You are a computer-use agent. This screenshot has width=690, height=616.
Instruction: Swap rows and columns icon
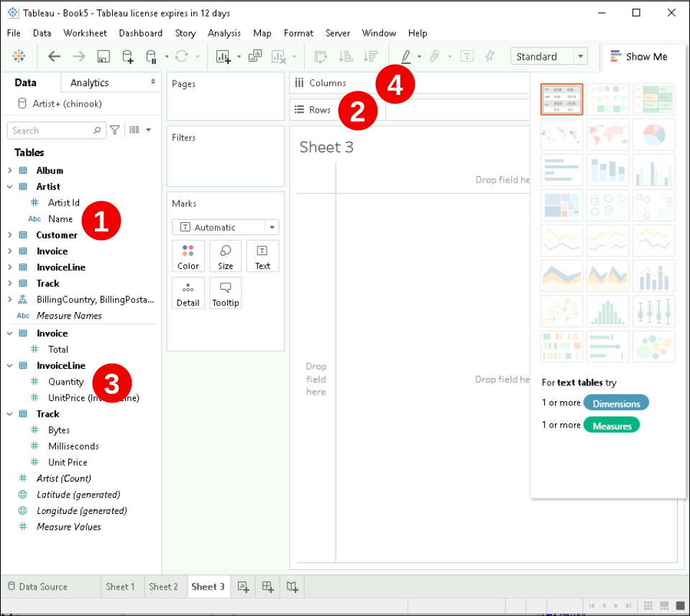tap(321, 56)
